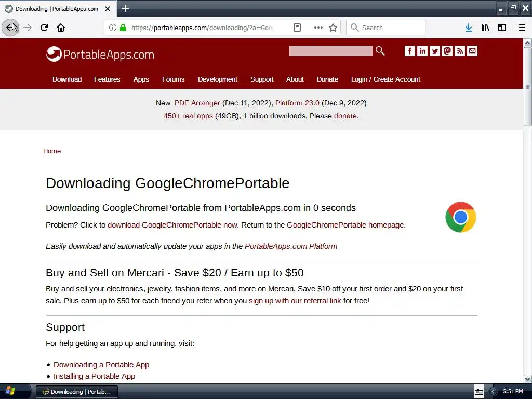The width and height of the screenshot is (532, 399).
Task: Close the Downloading PortableApps.com tab
Action: (x=108, y=9)
